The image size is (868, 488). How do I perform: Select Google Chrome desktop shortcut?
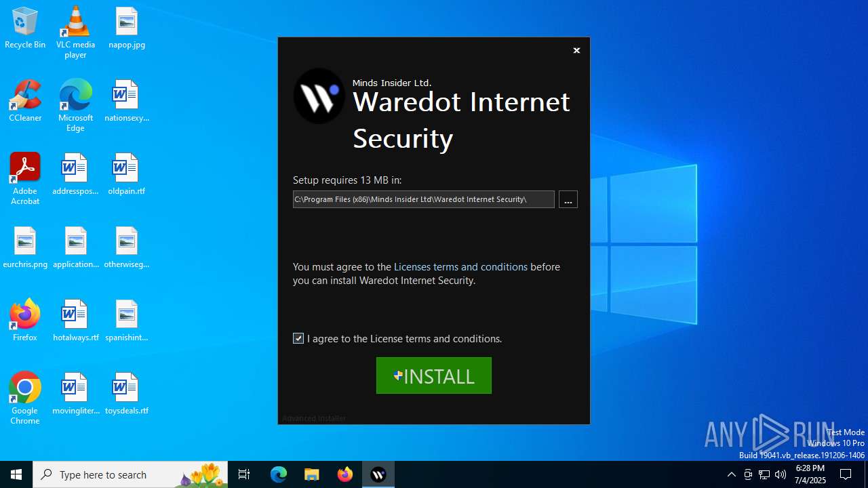(25, 399)
